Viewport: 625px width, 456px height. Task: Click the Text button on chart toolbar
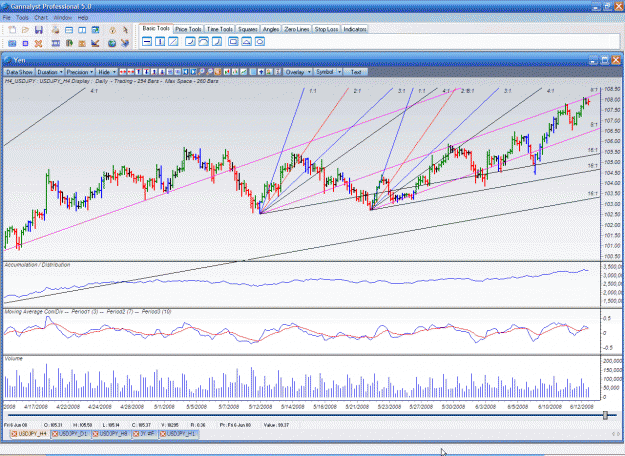(x=356, y=72)
